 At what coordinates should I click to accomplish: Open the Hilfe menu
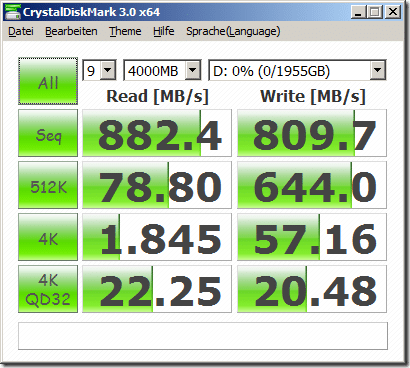tap(164, 31)
